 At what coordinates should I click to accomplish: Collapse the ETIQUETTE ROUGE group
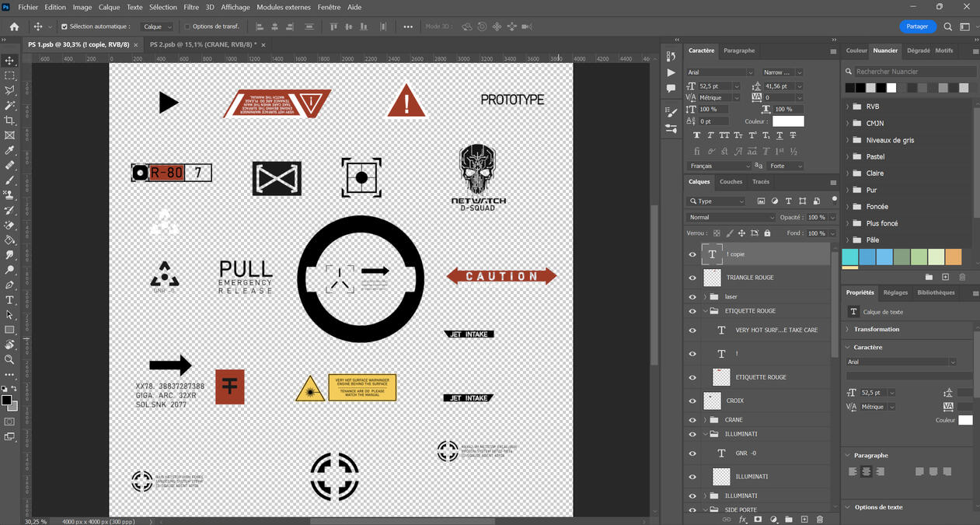(x=705, y=311)
